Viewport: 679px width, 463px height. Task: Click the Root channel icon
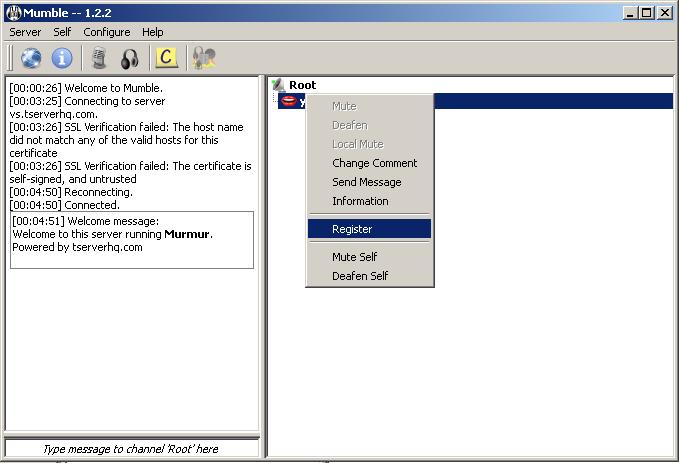click(278, 84)
